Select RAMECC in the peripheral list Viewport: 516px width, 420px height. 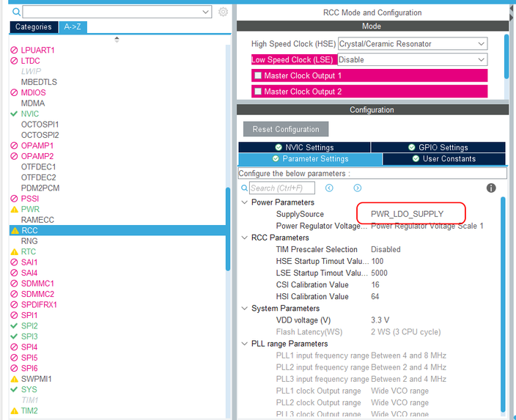tap(37, 220)
